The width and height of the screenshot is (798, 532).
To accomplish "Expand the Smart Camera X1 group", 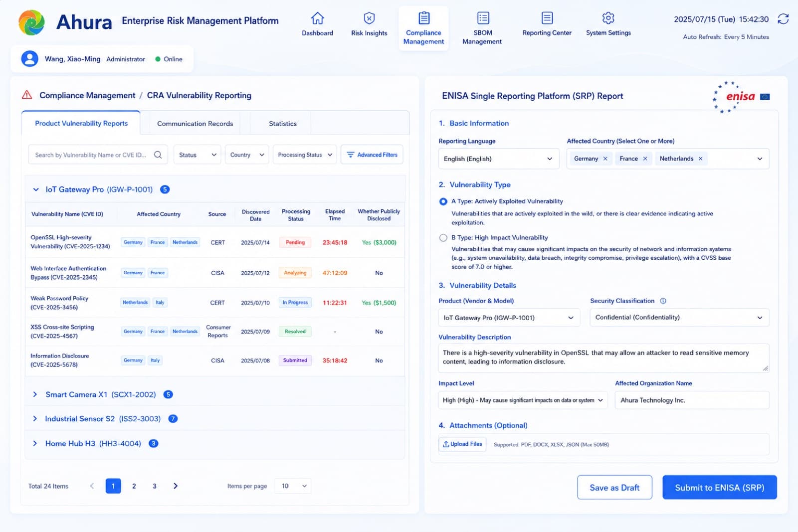I will pyautogui.click(x=35, y=394).
